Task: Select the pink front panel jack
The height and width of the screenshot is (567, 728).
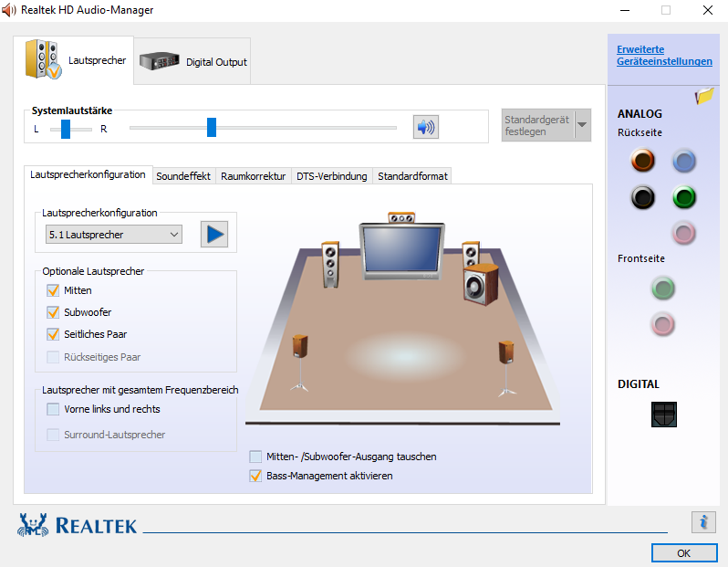Action: coord(663,324)
